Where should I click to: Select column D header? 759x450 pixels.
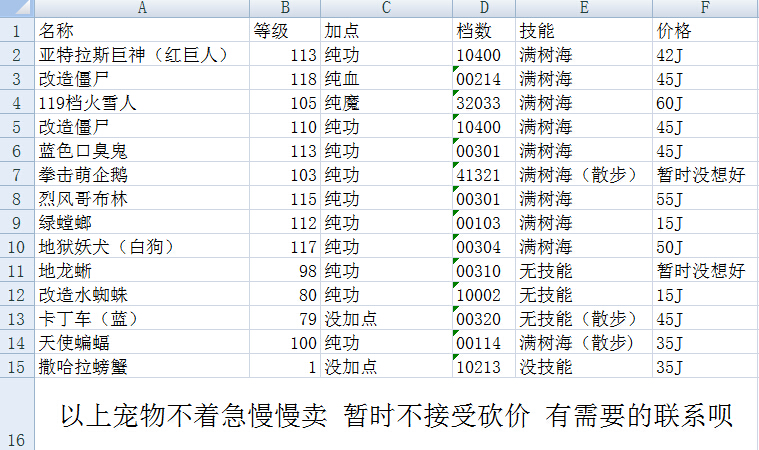click(x=483, y=8)
